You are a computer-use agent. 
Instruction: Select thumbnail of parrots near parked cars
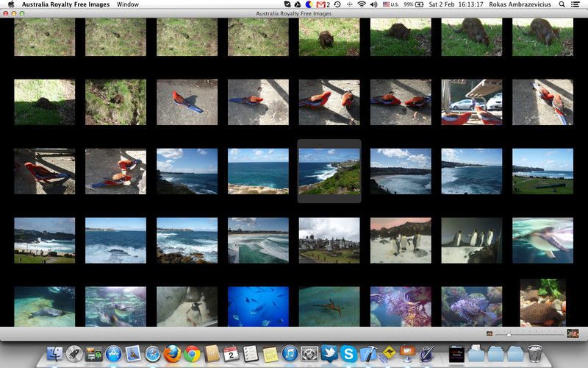tap(472, 102)
